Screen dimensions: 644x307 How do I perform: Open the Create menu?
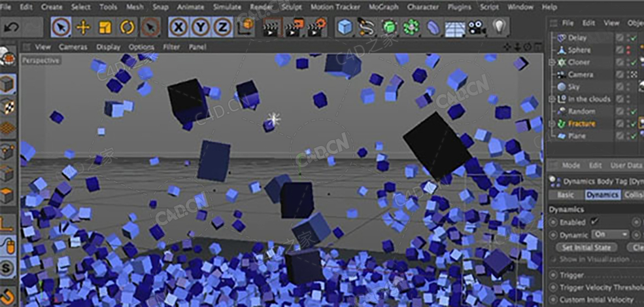(x=52, y=7)
